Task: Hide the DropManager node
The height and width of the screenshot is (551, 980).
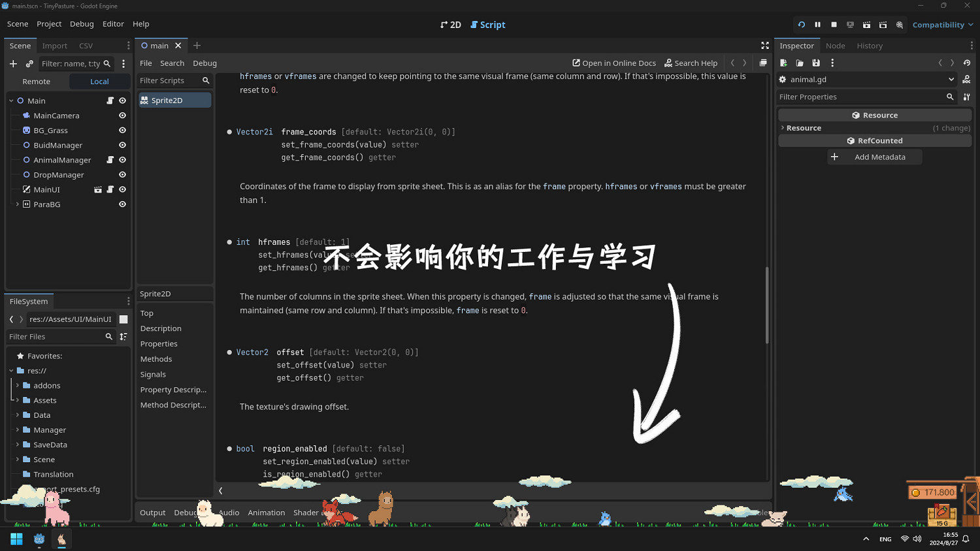Action: 122,175
